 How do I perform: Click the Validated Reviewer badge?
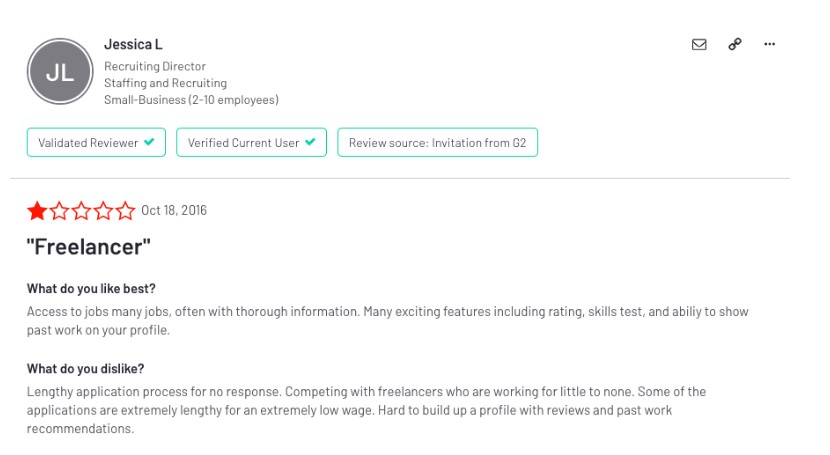coord(96,142)
